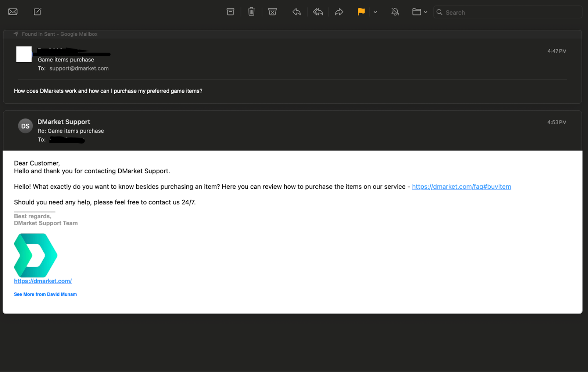Click the Dear Customer greeting line
The height and width of the screenshot is (372, 588).
click(x=37, y=163)
